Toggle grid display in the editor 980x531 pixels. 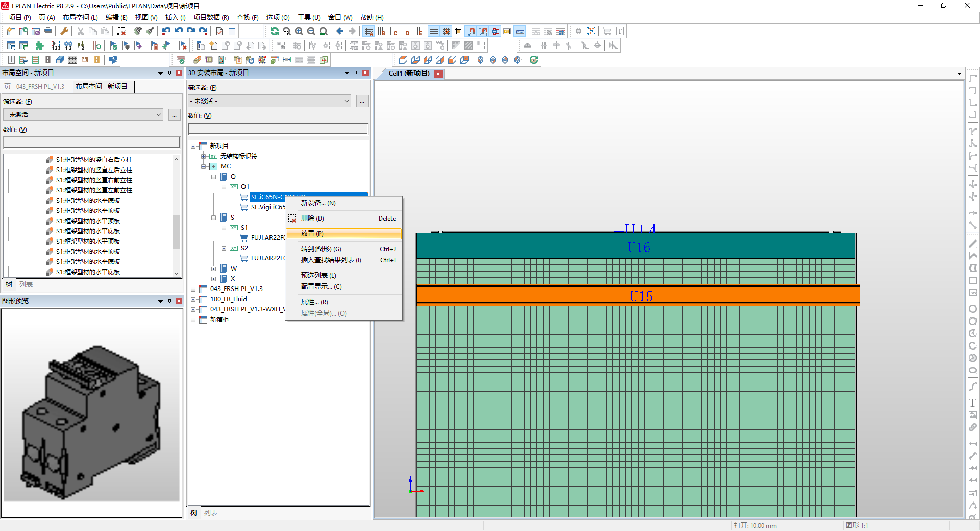pyautogui.click(x=433, y=31)
